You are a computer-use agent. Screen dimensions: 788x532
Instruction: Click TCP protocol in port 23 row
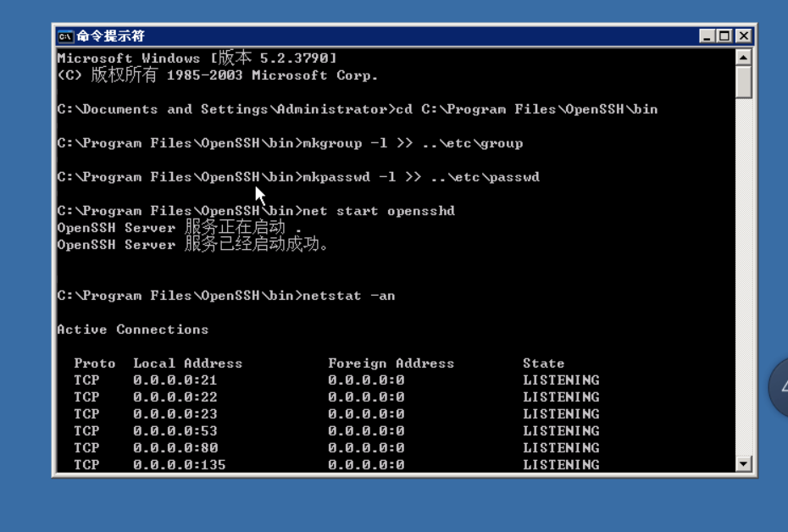click(86, 414)
